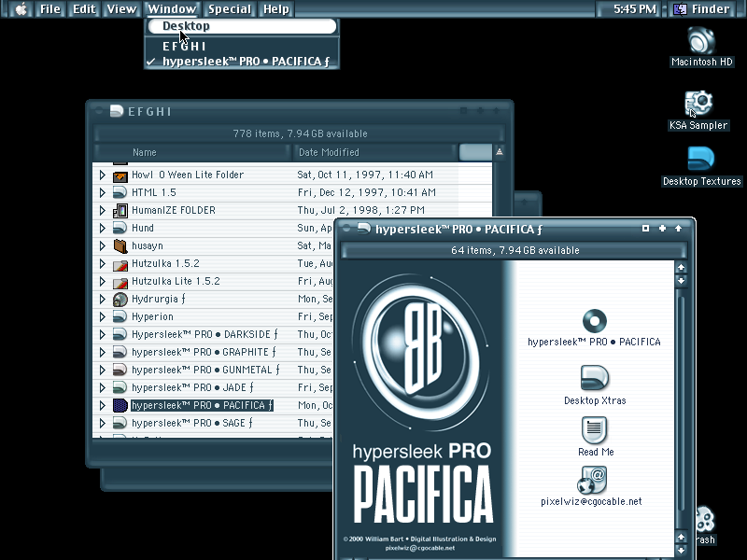The width and height of the screenshot is (747, 560).
Task: Expand the Hund folder row
Action: point(102,228)
